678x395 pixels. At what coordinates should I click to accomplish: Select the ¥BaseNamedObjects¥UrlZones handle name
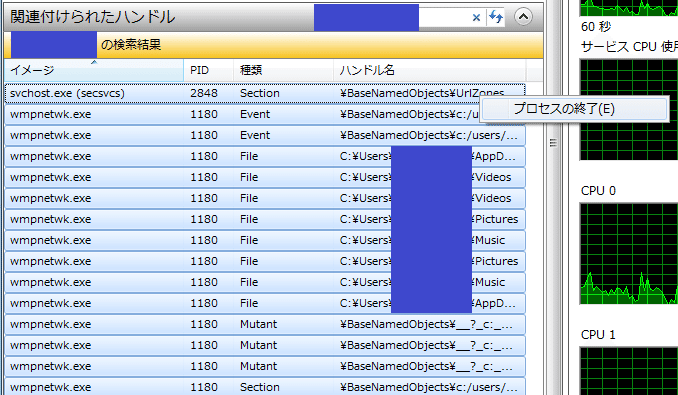click(422, 93)
